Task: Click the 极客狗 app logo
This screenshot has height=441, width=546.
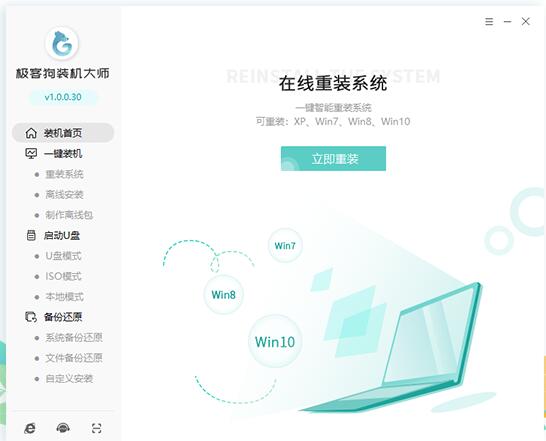Action: point(62,44)
